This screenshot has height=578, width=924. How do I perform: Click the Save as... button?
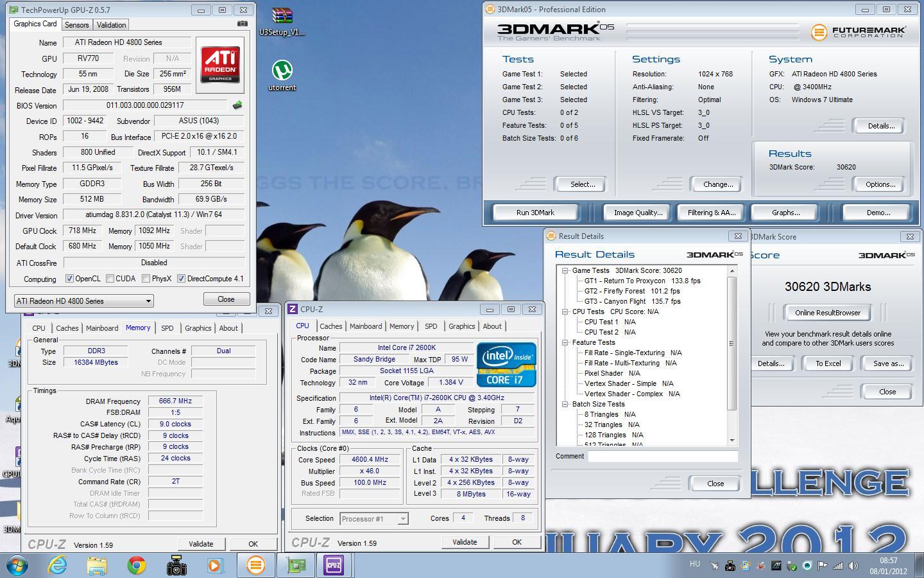888,363
